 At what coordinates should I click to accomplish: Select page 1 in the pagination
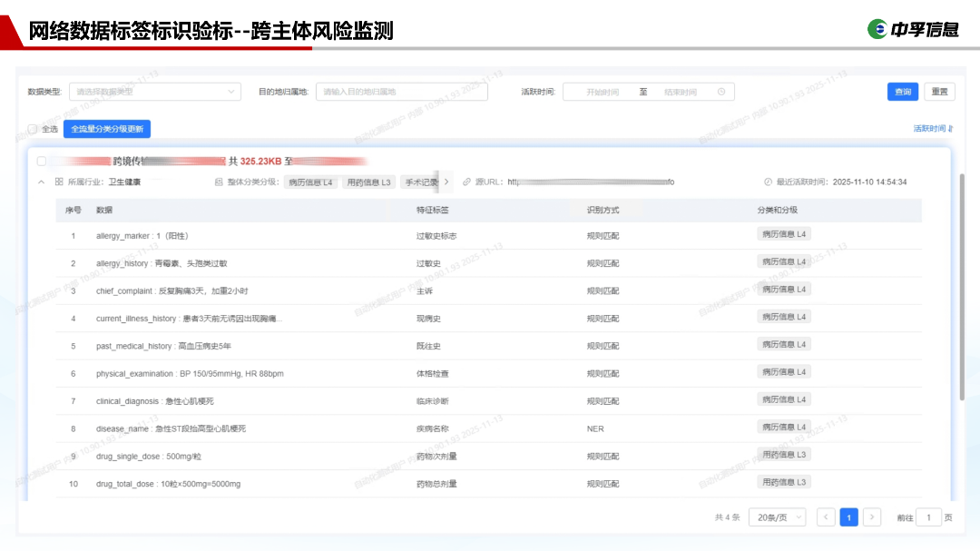point(848,517)
